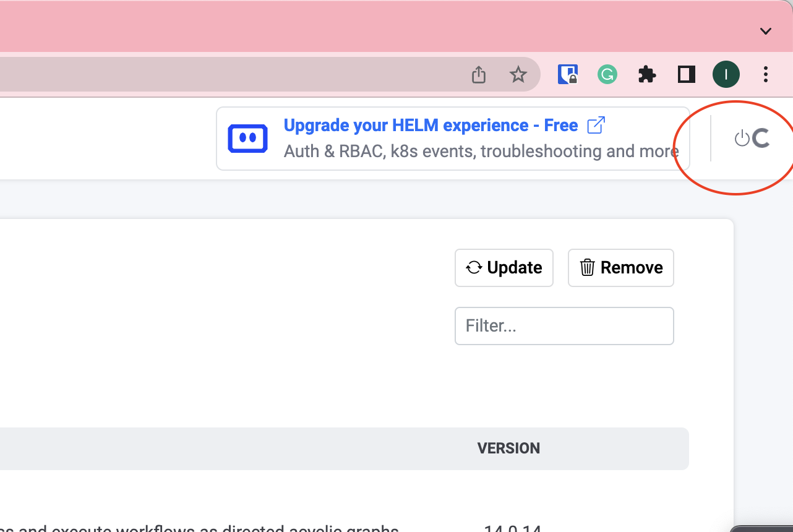
Task: Open the browser Extensions puzzle icon
Action: (647, 74)
